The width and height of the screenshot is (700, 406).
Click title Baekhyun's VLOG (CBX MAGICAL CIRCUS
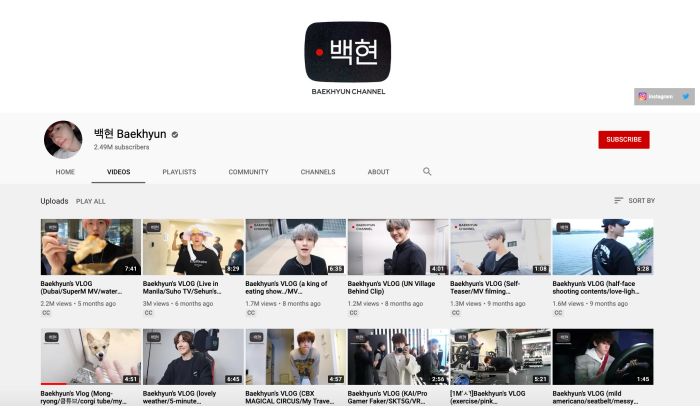point(290,398)
